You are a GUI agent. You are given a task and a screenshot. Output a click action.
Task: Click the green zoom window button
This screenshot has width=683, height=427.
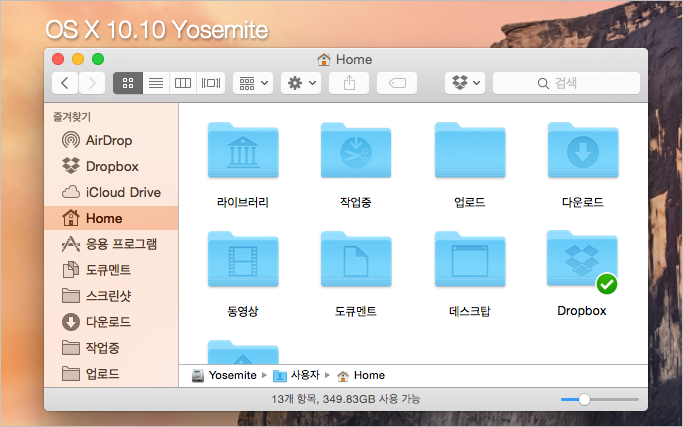click(98, 59)
